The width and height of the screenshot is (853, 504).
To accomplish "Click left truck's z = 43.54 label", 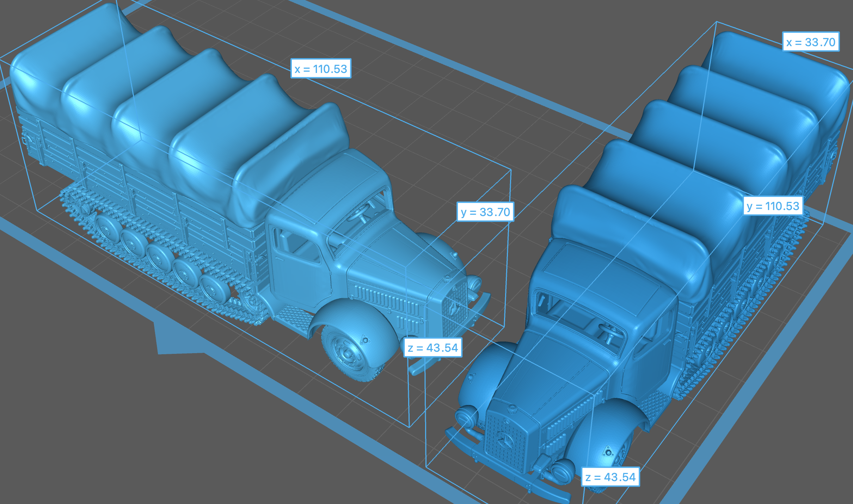I will point(432,348).
